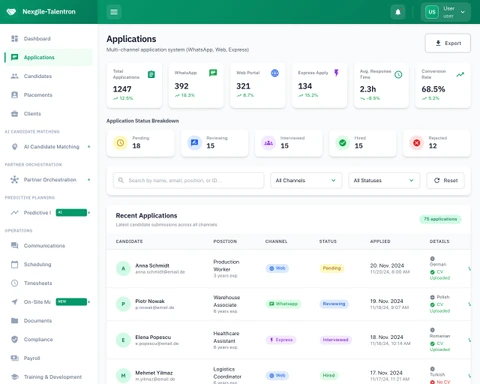The image size is (480, 384).
Task: Click Piotr Nowak's Reviewing status badge
Action: click(334, 304)
